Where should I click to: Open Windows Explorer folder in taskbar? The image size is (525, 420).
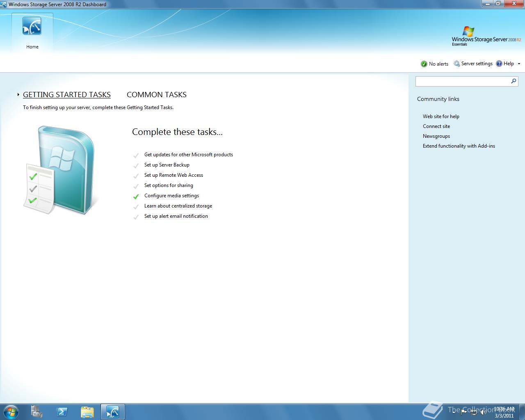pos(87,412)
